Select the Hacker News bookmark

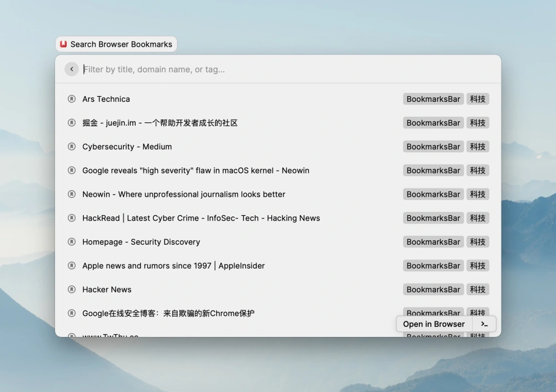click(278, 289)
